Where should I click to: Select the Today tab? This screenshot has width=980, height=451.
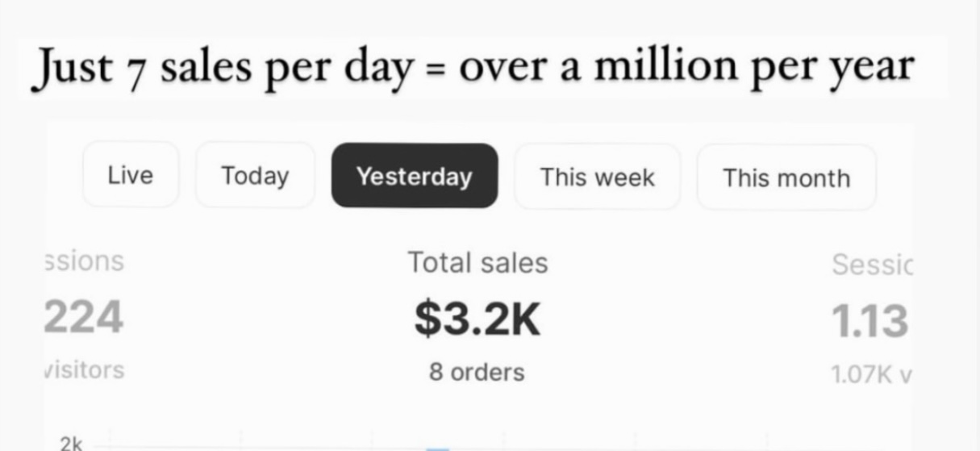click(255, 175)
